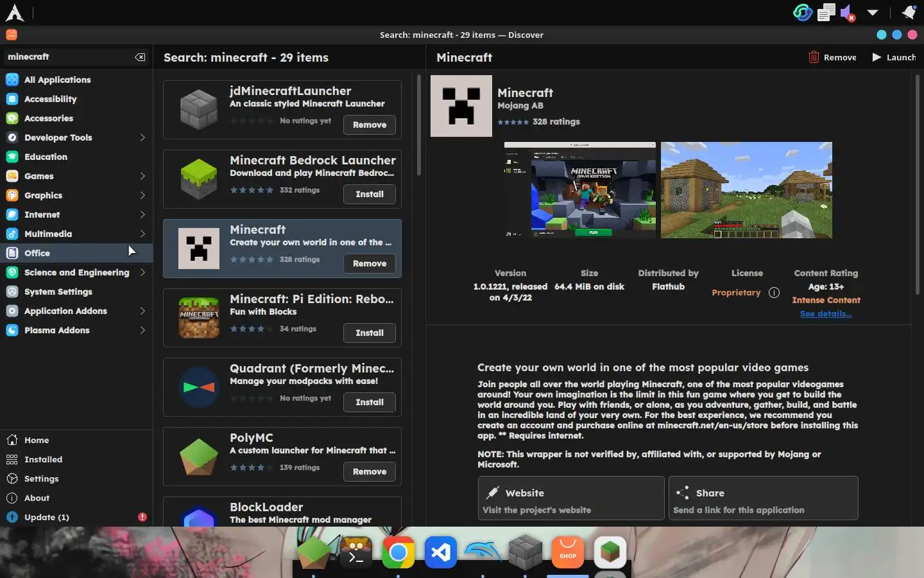Install Minecraft: Pi Edition: Reborn
924x578 pixels.
coord(370,333)
